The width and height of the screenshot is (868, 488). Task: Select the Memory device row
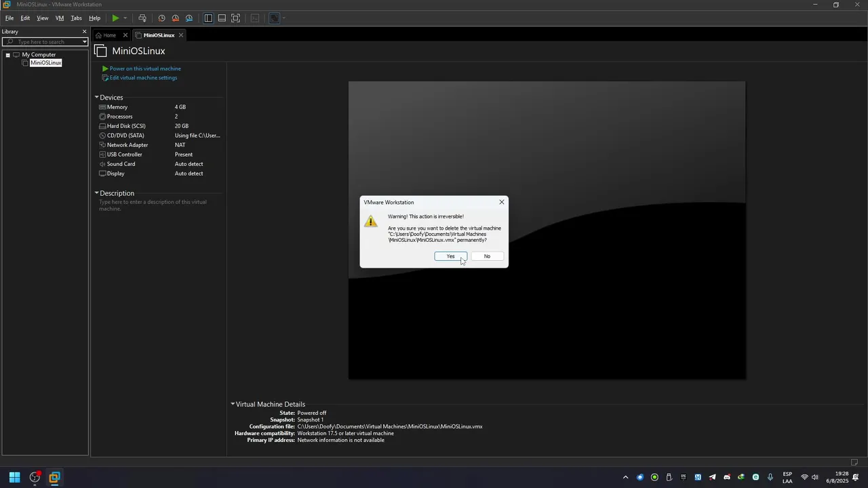click(x=160, y=107)
